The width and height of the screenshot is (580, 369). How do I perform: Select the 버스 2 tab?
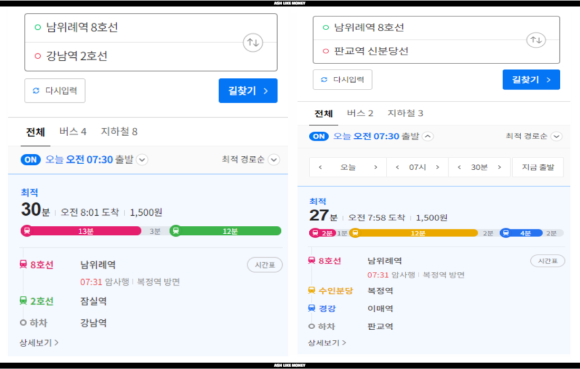[360, 113]
